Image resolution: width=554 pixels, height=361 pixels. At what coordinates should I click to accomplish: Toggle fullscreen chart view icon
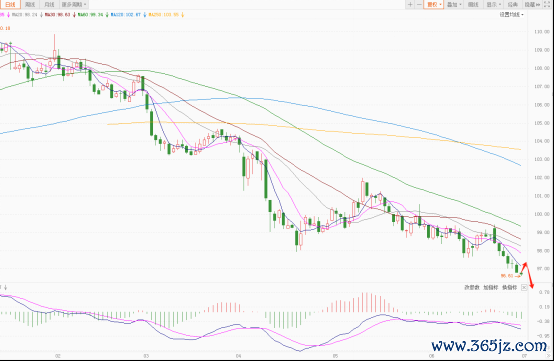click(x=547, y=5)
